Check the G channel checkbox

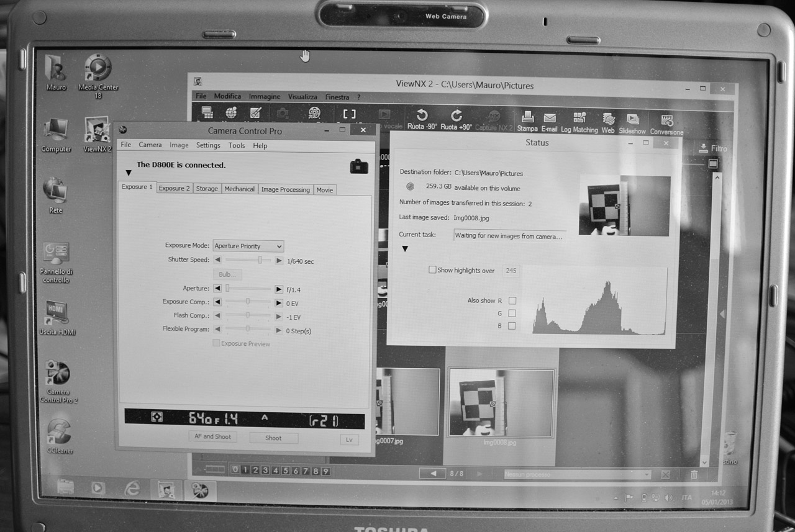tap(512, 313)
